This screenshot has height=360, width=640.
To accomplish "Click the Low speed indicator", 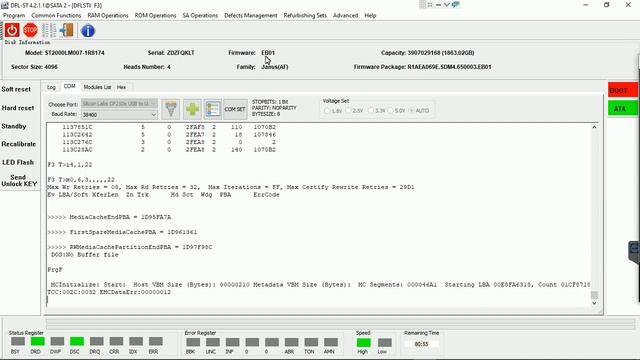I will pyautogui.click(x=384, y=342).
